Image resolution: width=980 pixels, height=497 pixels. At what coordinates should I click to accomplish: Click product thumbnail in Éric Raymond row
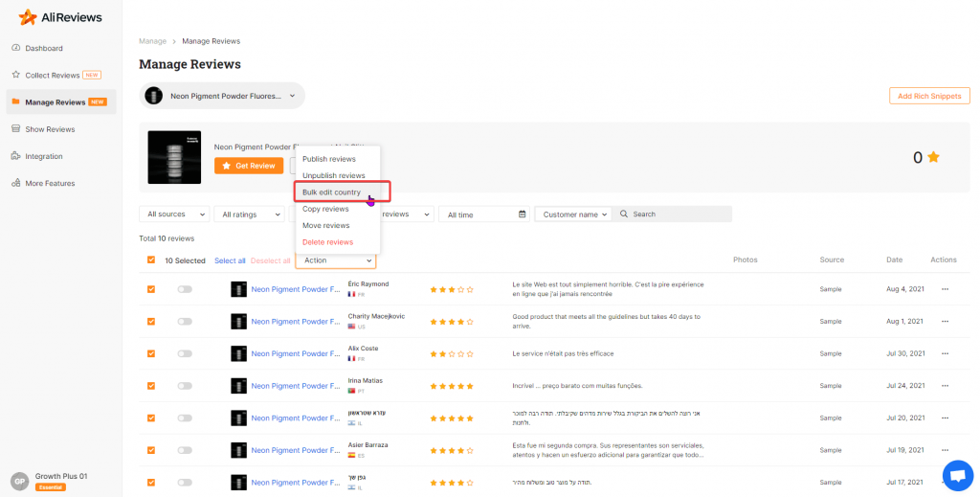tap(238, 289)
